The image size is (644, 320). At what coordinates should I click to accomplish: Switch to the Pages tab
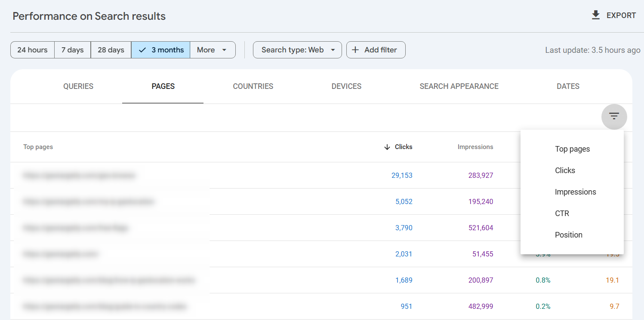[x=163, y=86]
